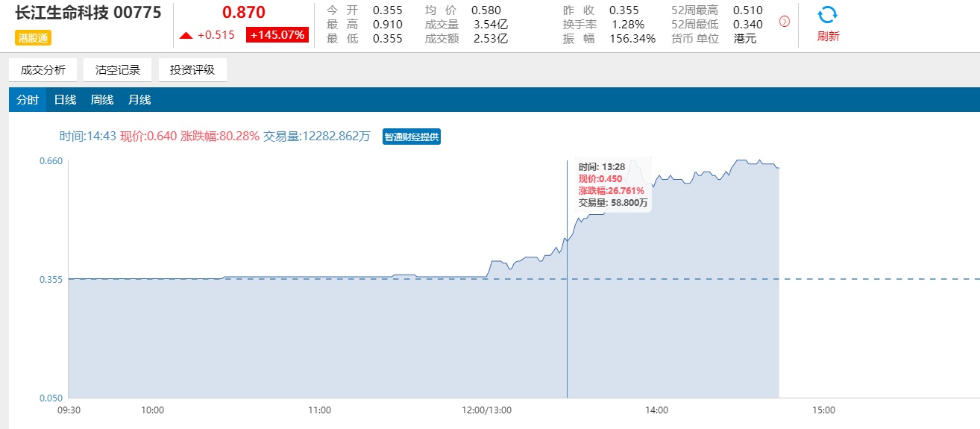This screenshot has height=429, width=980.
Task: Click the 0.355 baseline price axis label
Action: 51,280
